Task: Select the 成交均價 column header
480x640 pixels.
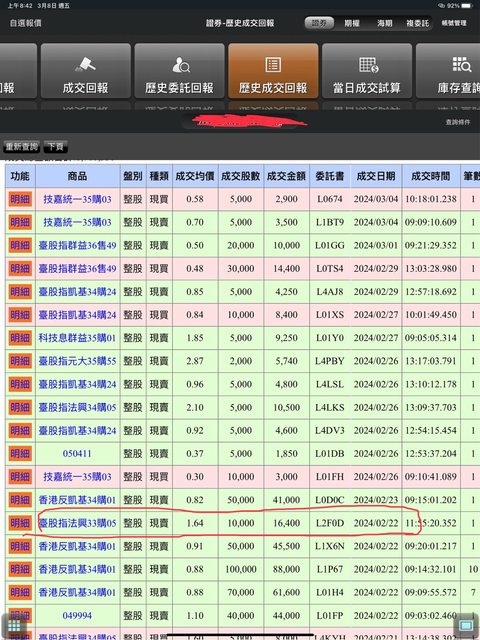Action: tap(195, 176)
